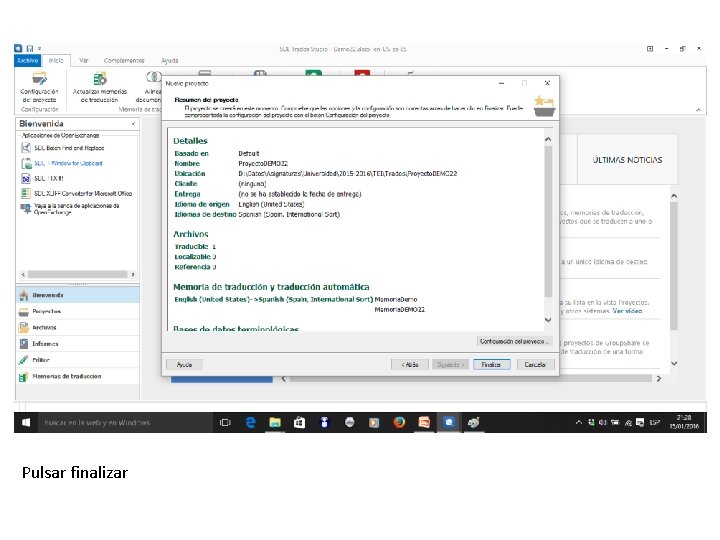The image size is (720, 540).
Task: Launch Firefox from the taskbar
Action: [399, 422]
